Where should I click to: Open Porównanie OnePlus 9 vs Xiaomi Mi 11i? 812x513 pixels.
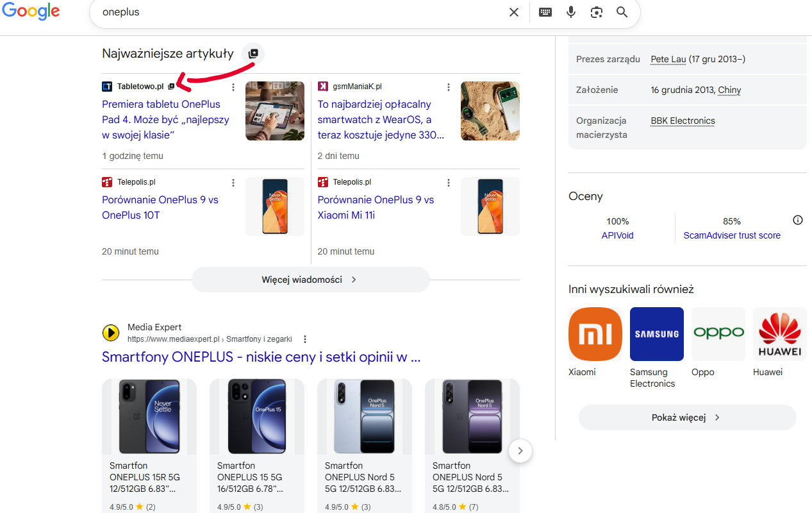pyautogui.click(x=376, y=207)
